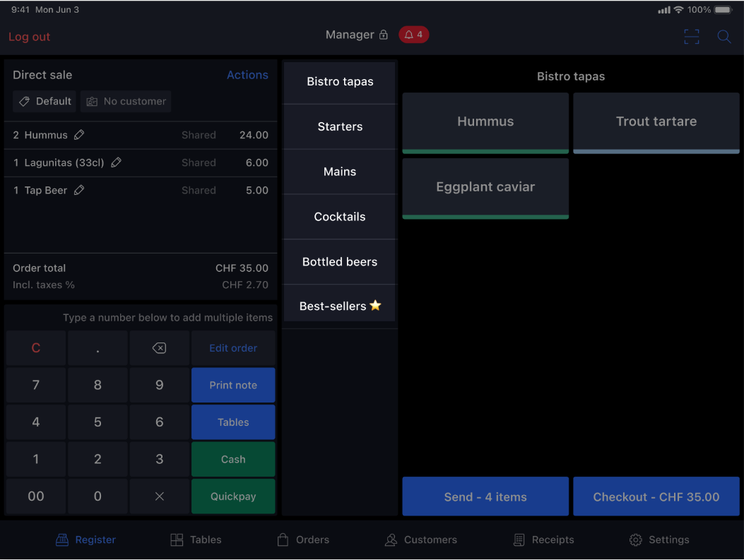Click pencil icon next to Lagunitas (33cl)
The width and height of the screenshot is (744, 560).
[x=117, y=162]
